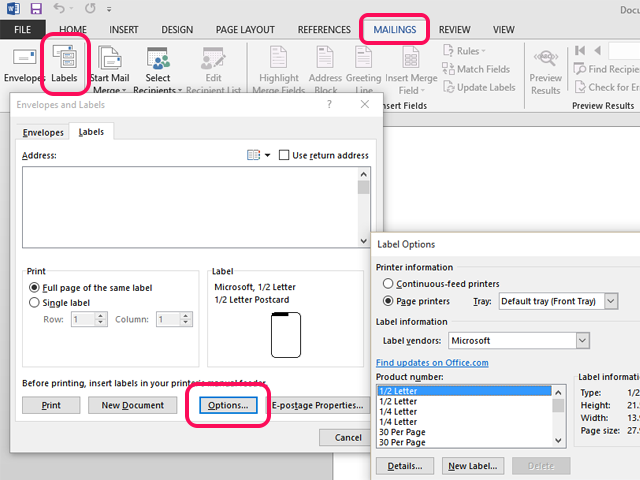
Task: Click the New Label... button
Action: point(473,466)
